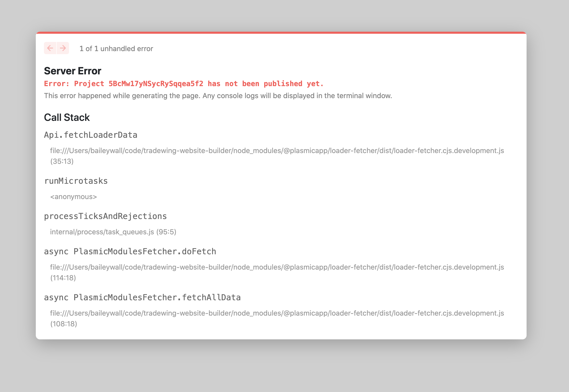Open file path under PlasmicModulesFetcher.doFetch

tap(277, 267)
